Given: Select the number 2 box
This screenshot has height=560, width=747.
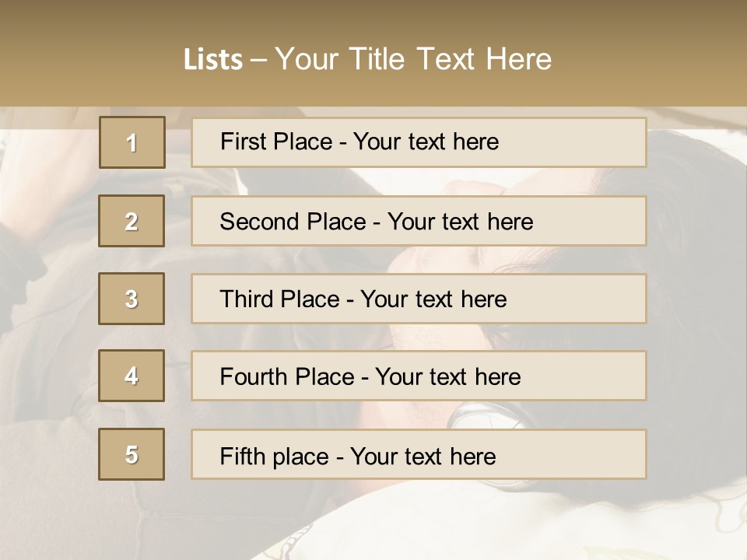Looking at the screenshot, I should 132,221.
